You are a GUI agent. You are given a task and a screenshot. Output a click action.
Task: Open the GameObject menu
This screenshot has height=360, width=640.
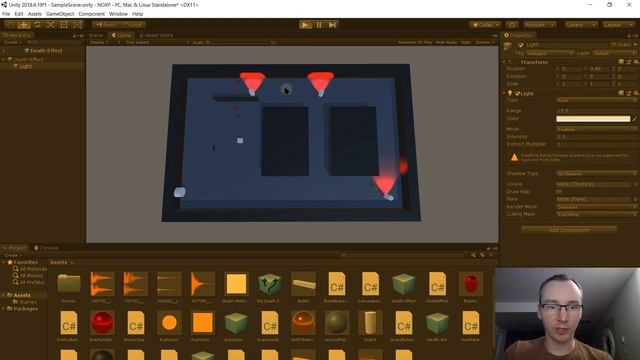(x=60, y=14)
